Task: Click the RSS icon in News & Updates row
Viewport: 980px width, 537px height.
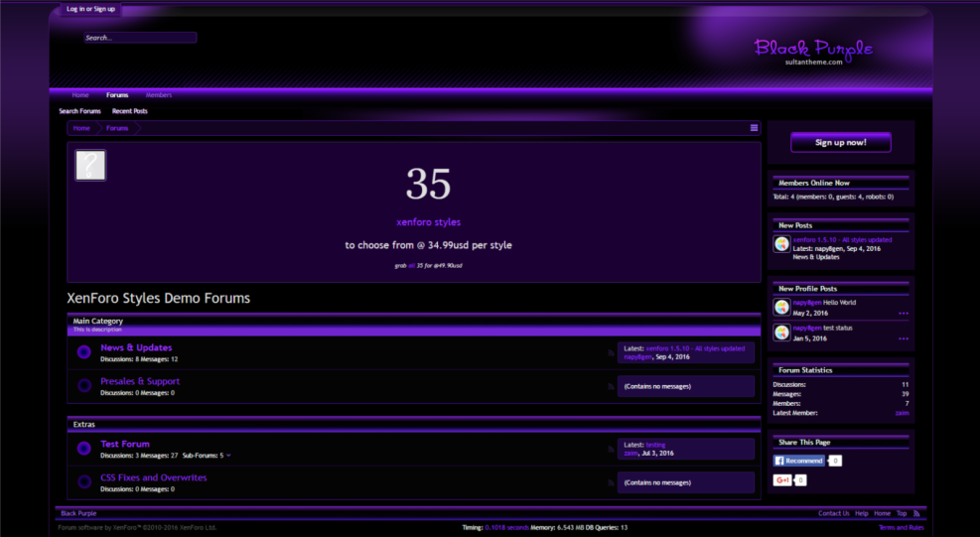Action: coord(611,352)
